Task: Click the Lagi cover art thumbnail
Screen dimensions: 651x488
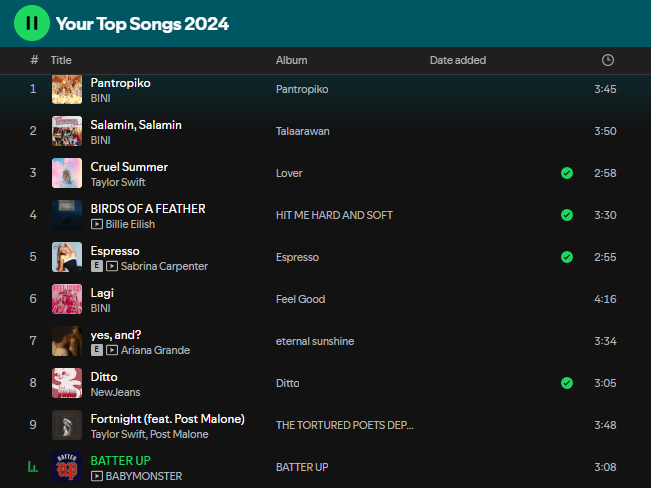Action: (67, 299)
